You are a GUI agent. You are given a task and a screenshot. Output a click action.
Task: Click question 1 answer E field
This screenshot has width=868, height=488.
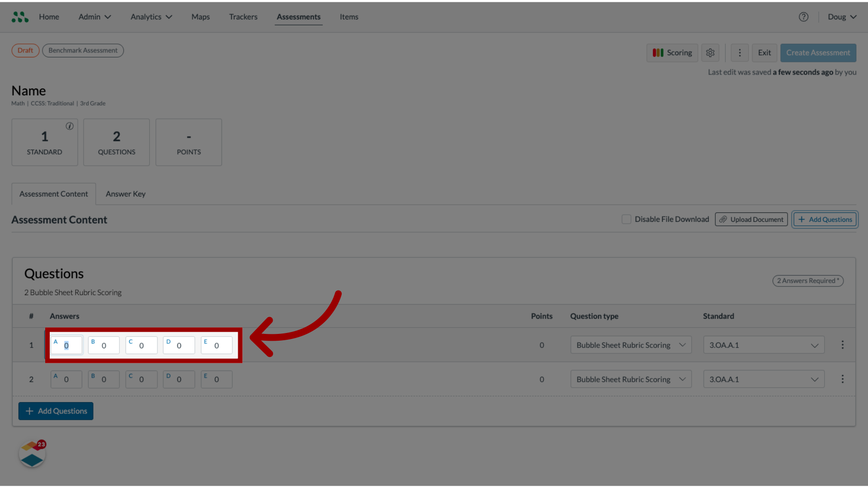[217, 345]
